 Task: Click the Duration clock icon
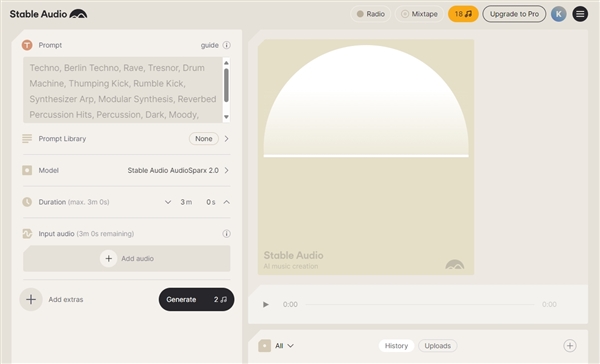27,202
